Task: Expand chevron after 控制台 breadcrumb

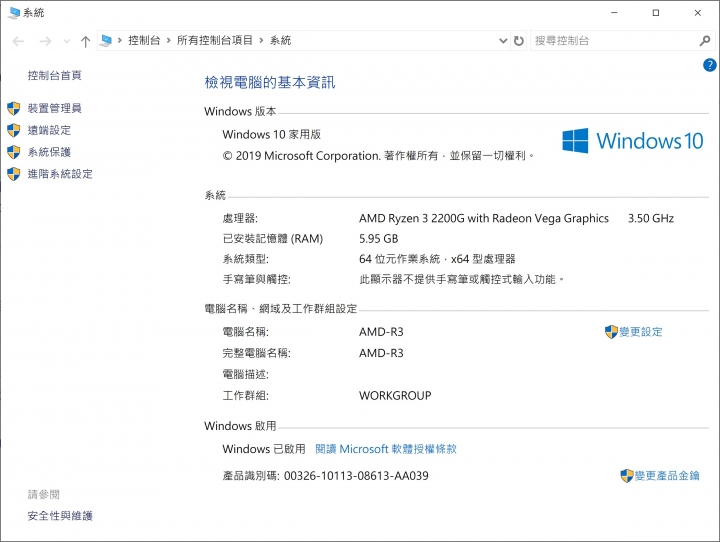Action: 169,40
